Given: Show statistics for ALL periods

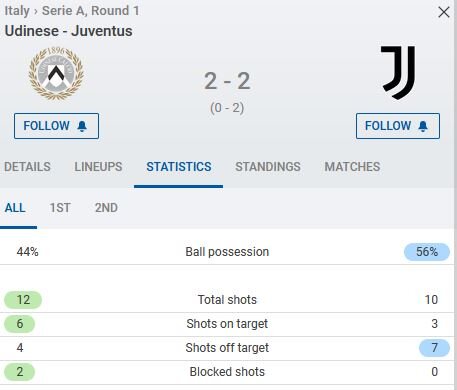Looking at the screenshot, I should 15,208.
